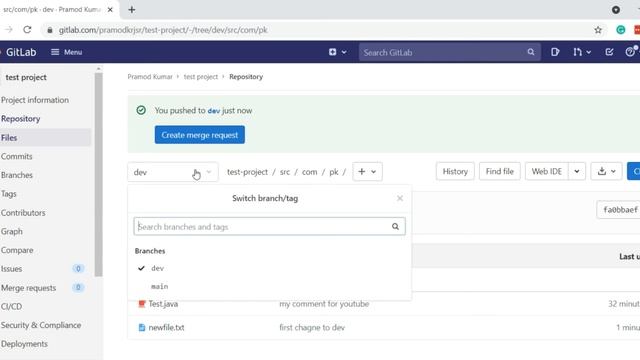
Task: Open test project in sidebar
Action: point(26,77)
